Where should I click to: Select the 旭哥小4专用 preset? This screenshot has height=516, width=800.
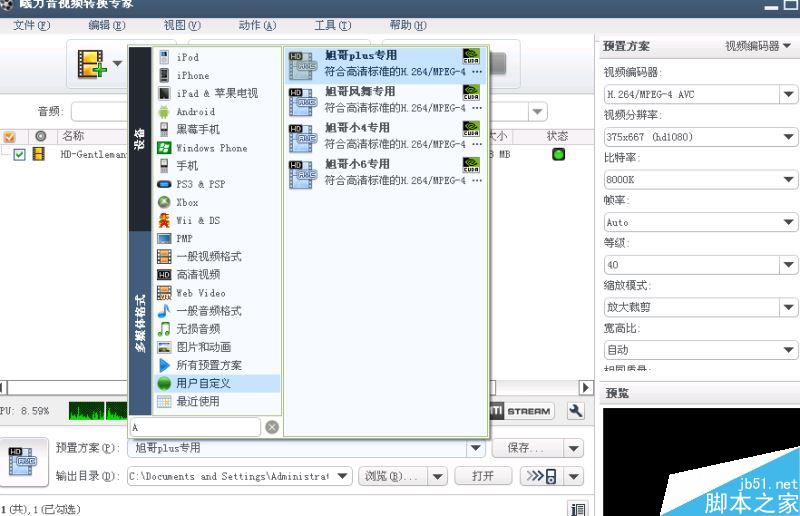(x=385, y=137)
